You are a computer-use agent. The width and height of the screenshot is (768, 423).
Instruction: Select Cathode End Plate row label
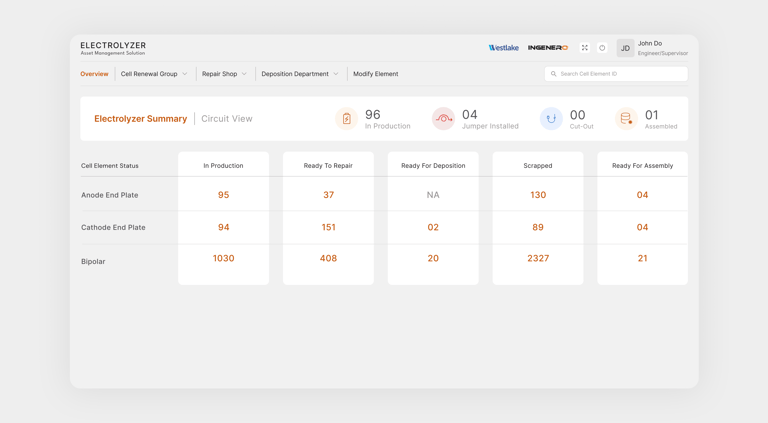pyautogui.click(x=113, y=227)
